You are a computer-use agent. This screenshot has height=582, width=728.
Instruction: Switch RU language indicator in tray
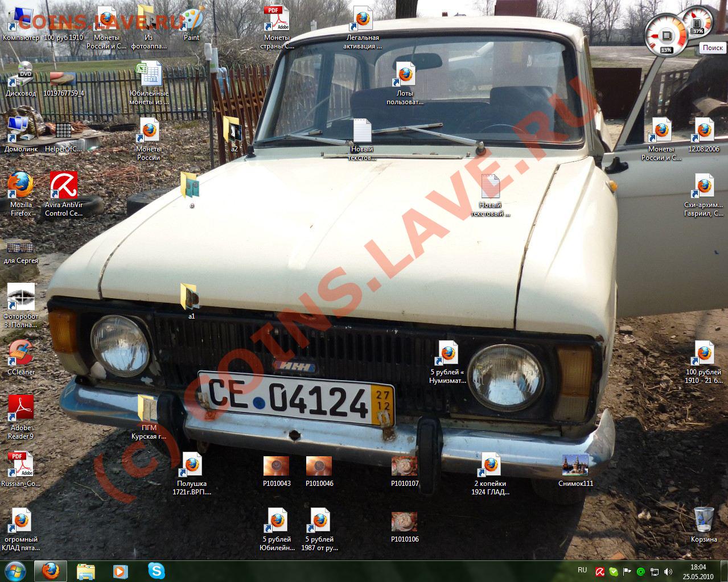point(582,570)
